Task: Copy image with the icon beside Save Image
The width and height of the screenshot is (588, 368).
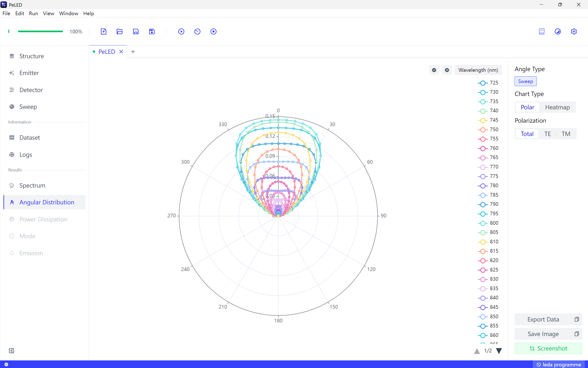Action: pyautogui.click(x=577, y=334)
